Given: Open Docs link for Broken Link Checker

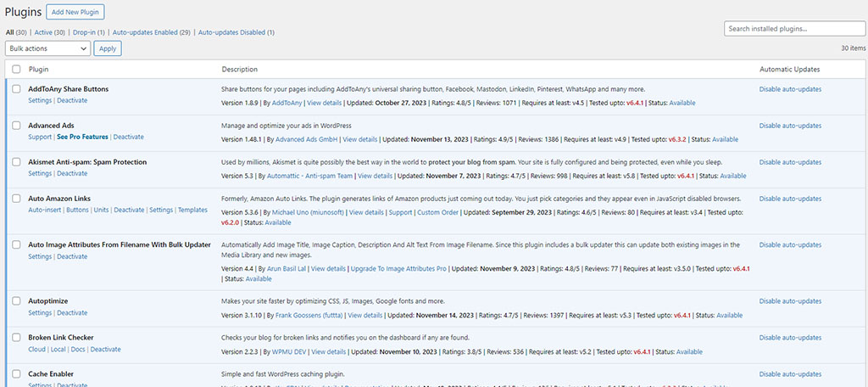Looking at the screenshot, I should pos(78,350).
